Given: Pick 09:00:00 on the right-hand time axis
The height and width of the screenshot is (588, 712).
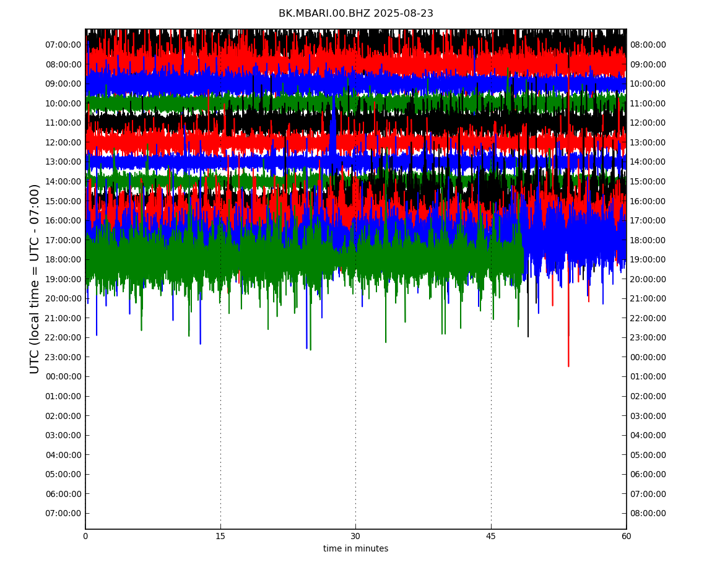Looking at the screenshot, I should [x=648, y=64].
